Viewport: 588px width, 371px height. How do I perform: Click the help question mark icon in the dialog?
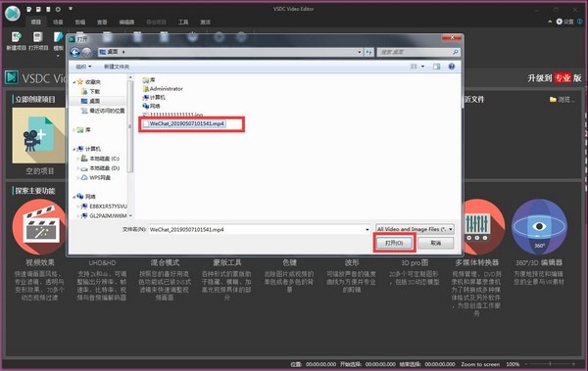coord(452,67)
